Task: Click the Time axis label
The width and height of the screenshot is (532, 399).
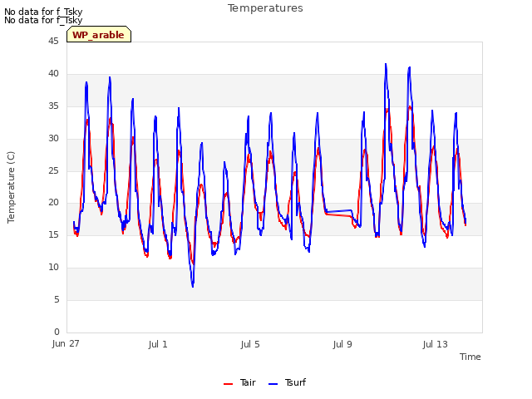Action: [x=470, y=357]
